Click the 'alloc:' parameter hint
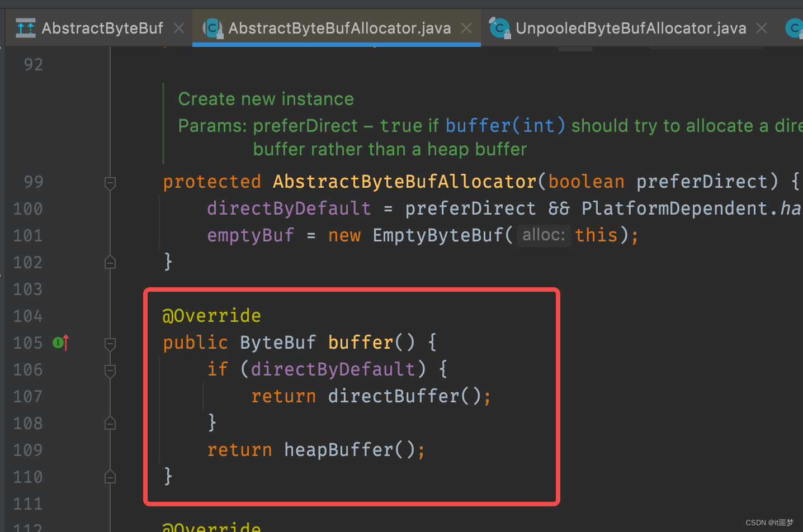 point(544,235)
